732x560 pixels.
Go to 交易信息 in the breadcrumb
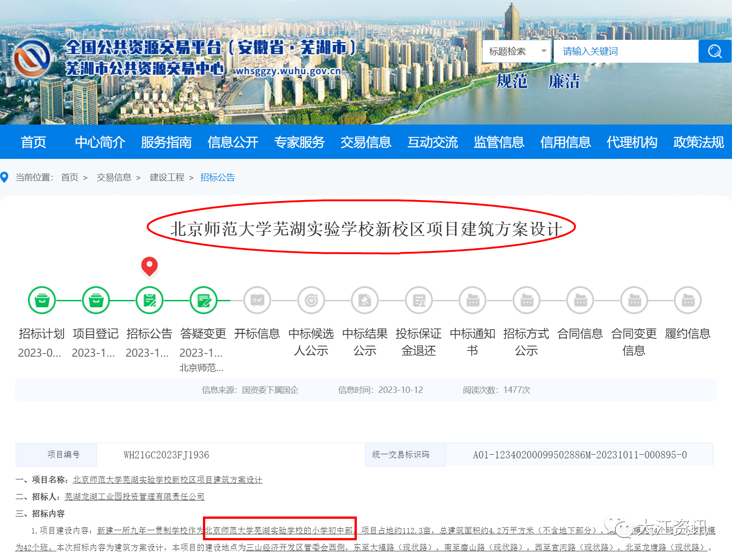114,177
